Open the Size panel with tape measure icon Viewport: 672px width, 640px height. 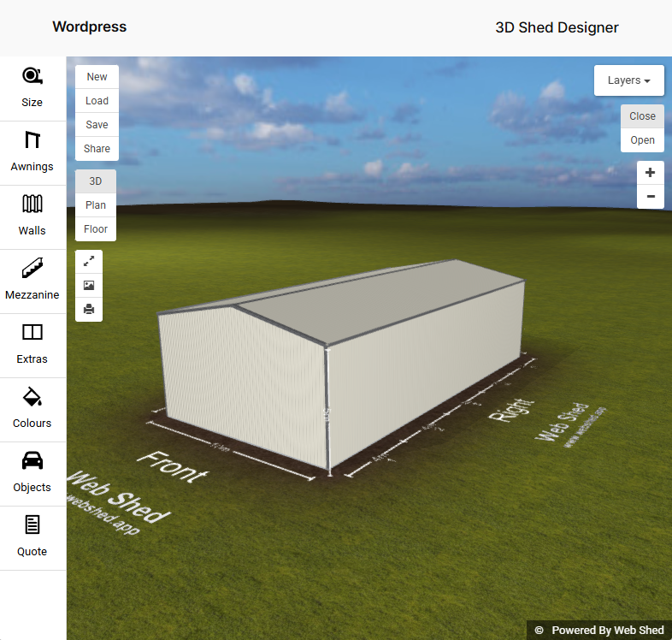(x=32, y=88)
